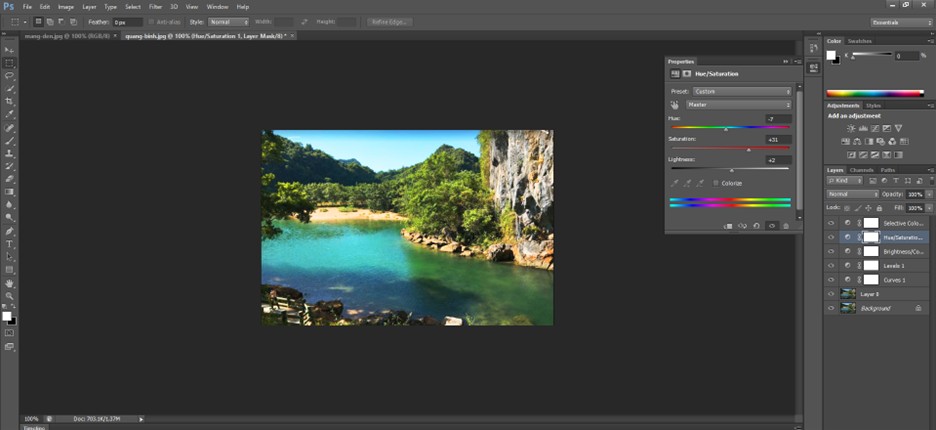This screenshot has width=936, height=430.
Task: Switch to the Styles tab
Action: point(873,106)
